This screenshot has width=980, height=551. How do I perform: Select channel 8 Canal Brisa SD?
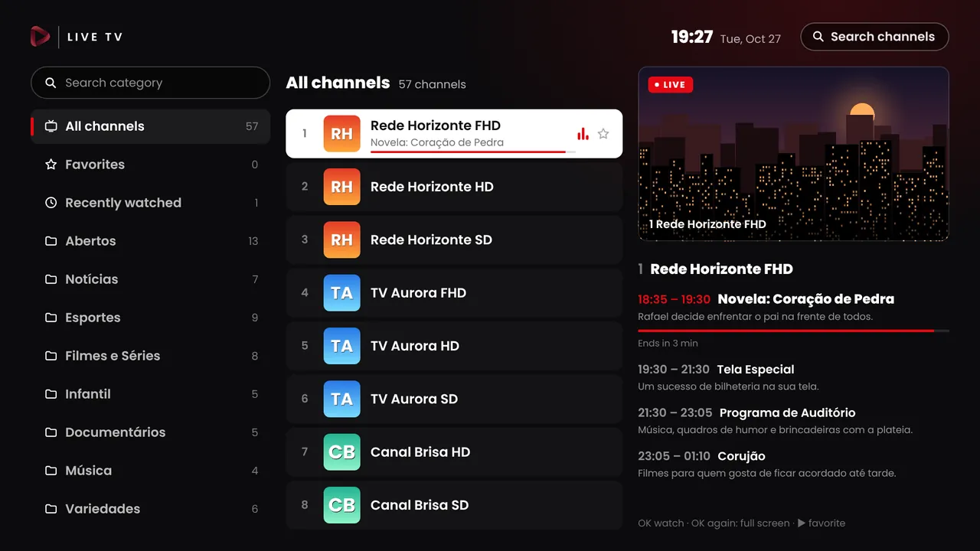[454, 505]
